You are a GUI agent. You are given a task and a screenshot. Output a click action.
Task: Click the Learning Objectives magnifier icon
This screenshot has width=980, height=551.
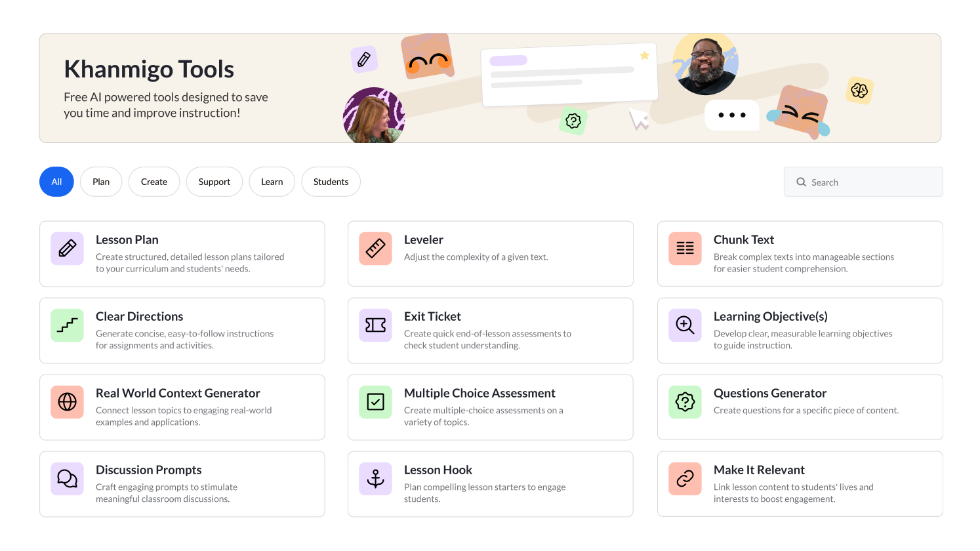click(684, 325)
